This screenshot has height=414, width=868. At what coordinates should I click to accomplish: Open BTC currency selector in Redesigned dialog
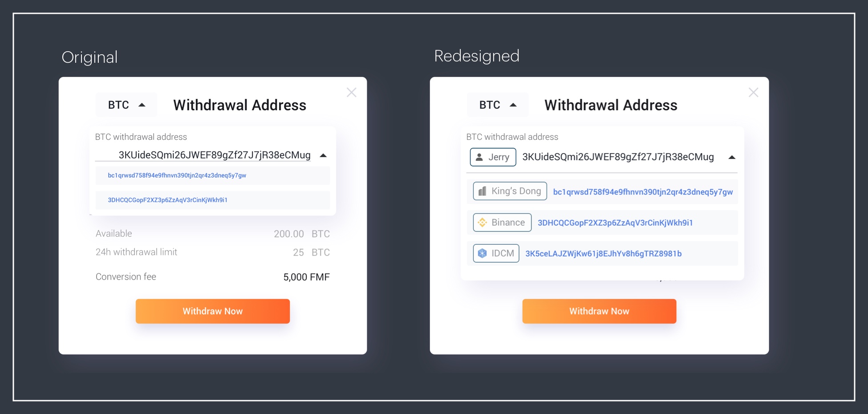[498, 105]
